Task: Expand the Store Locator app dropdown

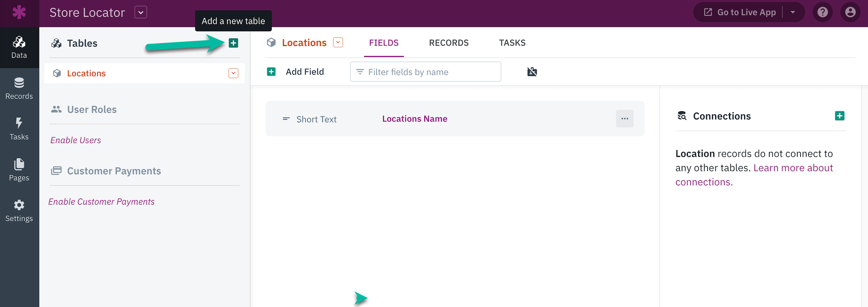Action: point(141,13)
